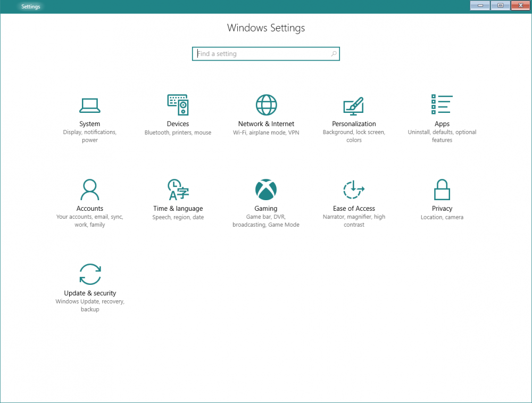The image size is (532, 403).
Task: Open Time & language character icon
Action: [x=178, y=189]
